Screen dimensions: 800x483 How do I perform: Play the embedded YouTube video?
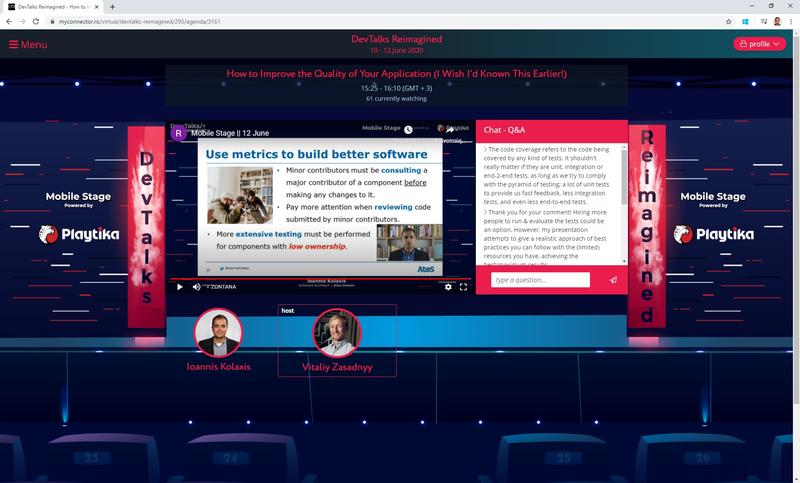click(180, 287)
